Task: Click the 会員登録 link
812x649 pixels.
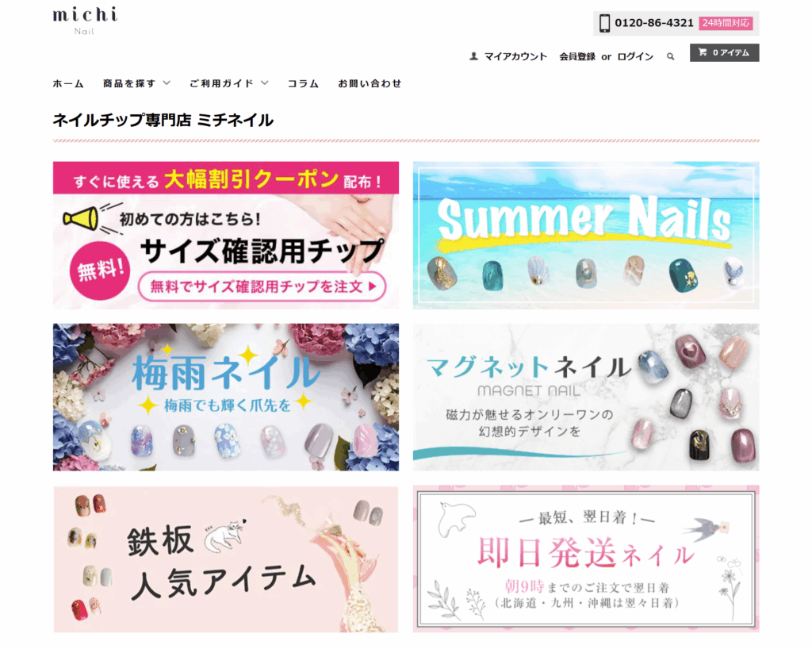Action: click(x=577, y=56)
